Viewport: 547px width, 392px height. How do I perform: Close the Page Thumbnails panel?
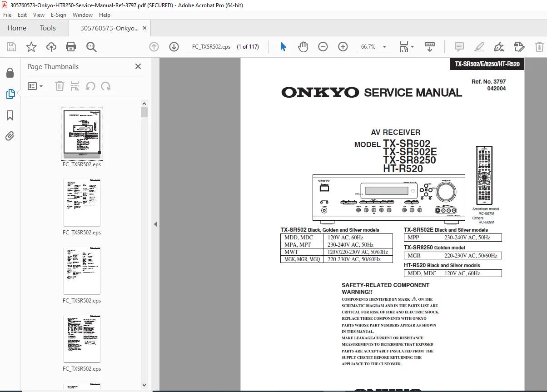tap(138, 66)
